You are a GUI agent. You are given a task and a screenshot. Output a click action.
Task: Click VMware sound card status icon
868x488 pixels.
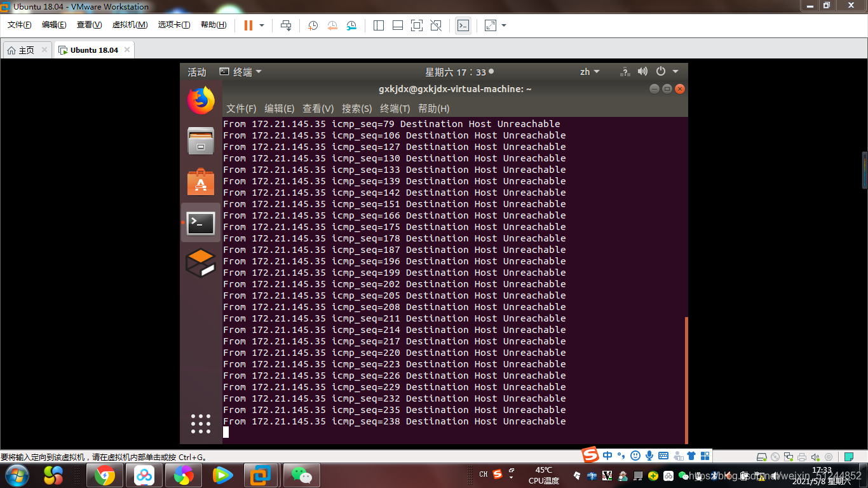pyautogui.click(x=815, y=457)
